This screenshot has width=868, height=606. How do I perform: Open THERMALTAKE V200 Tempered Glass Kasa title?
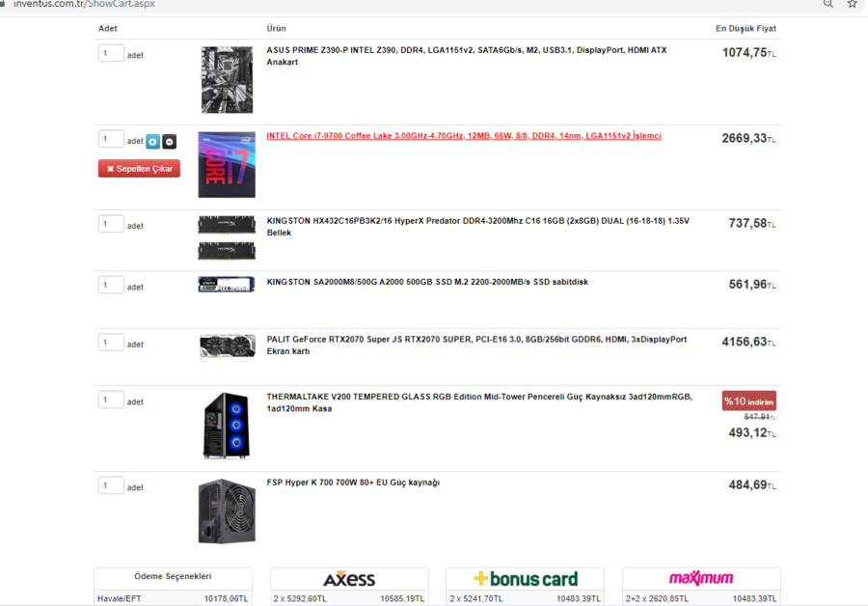(x=479, y=402)
